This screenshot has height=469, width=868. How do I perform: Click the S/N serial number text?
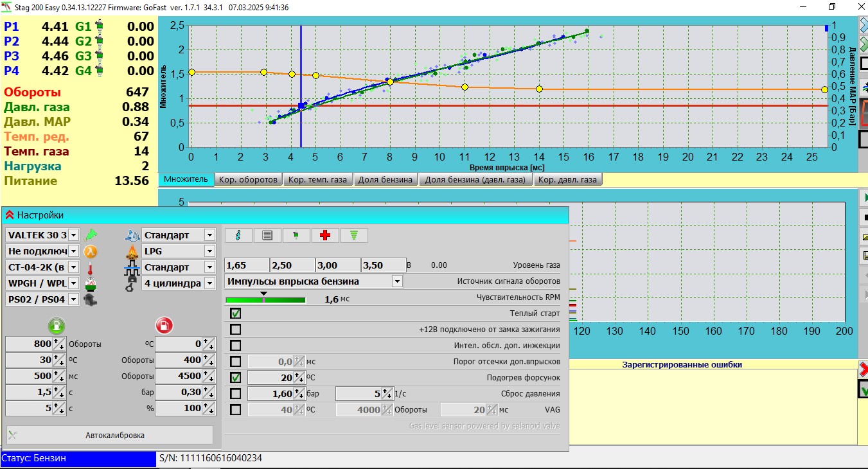211,459
